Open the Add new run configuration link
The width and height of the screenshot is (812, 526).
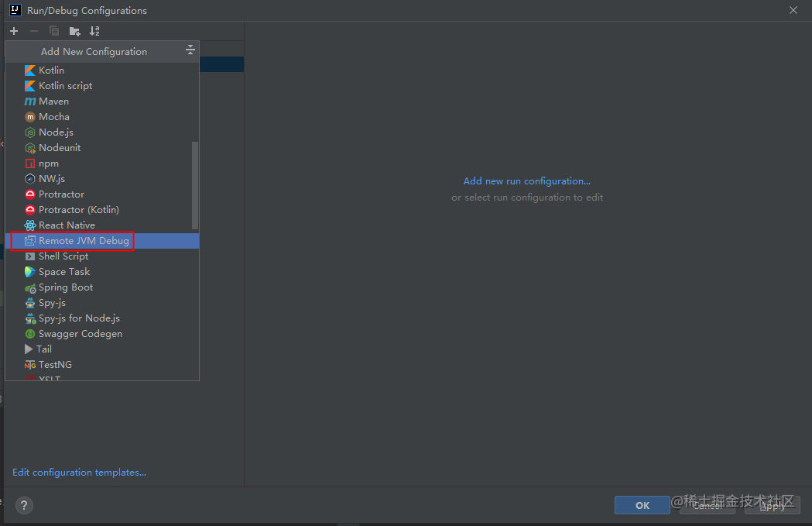pyautogui.click(x=526, y=181)
